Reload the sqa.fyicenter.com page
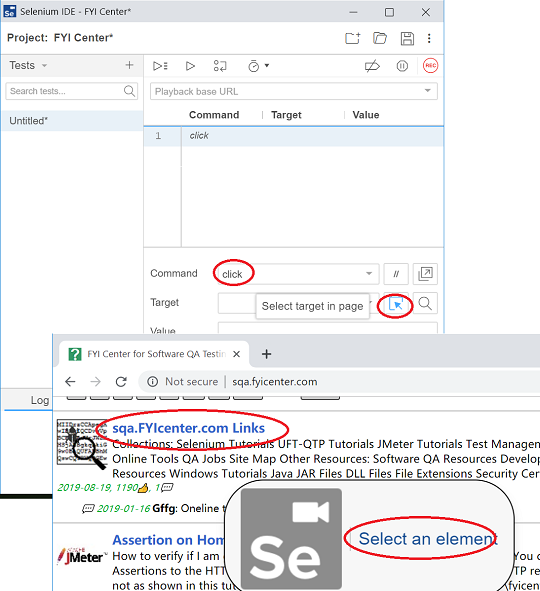540x591 pixels. [x=121, y=382]
